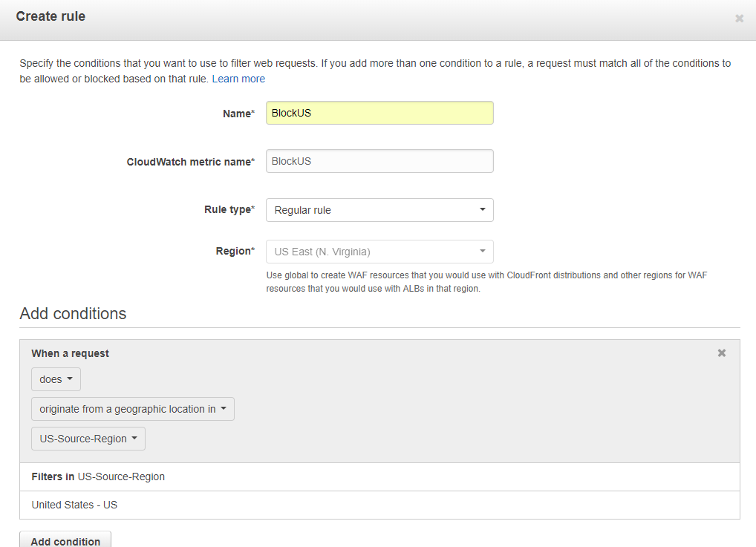
Task: Close the Create rule dialog
Action: [739, 19]
